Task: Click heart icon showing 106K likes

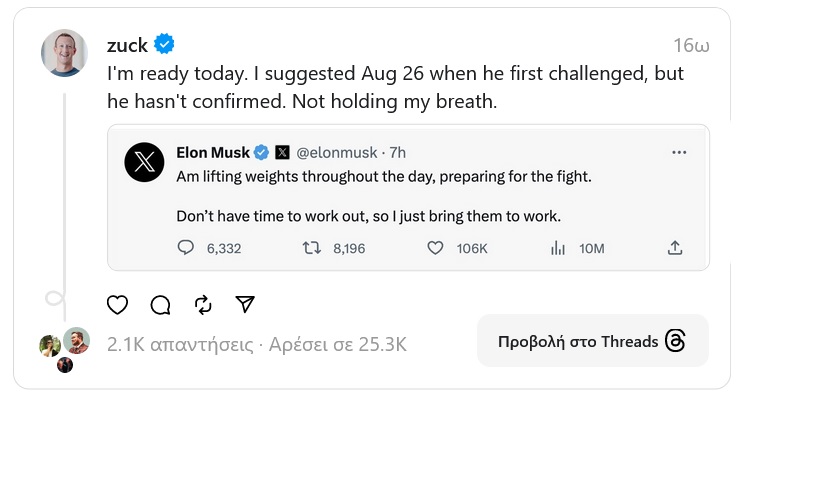Action: point(435,248)
